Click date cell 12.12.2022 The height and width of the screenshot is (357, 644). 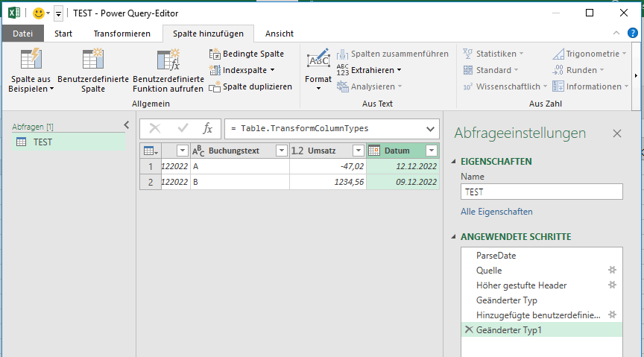[x=402, y=166]
